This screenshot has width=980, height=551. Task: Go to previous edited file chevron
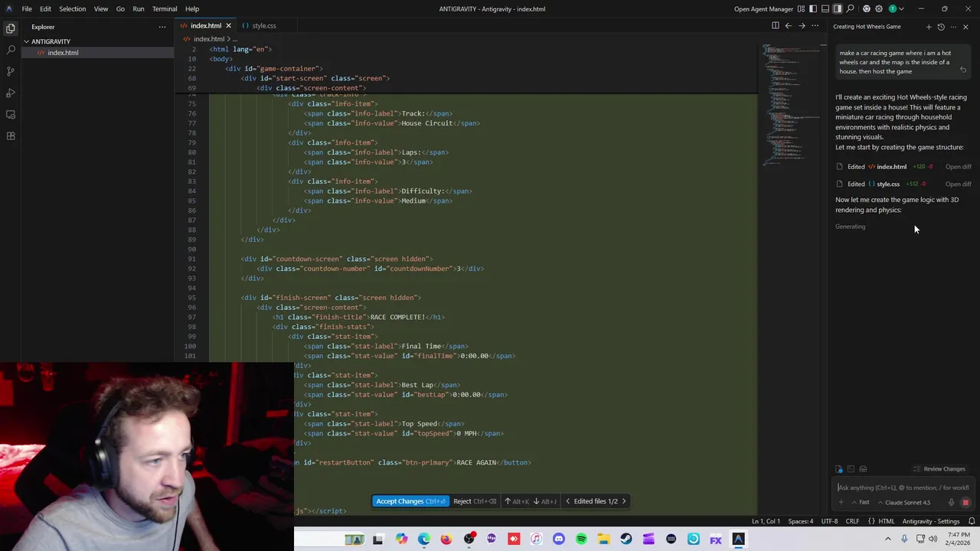(567, 501)
